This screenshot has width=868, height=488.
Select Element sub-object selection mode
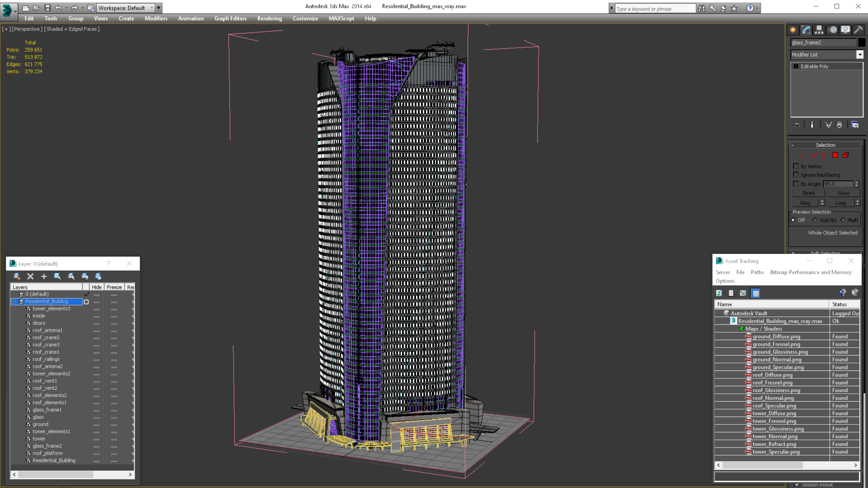846,155
